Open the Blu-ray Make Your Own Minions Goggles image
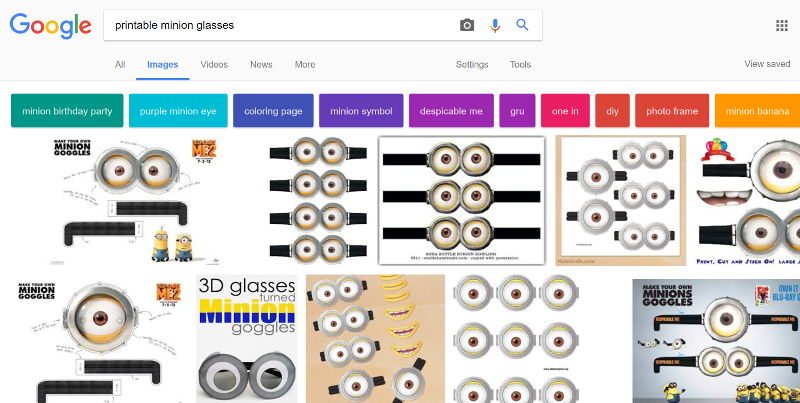Viewport: 800px width, 403px height. coord(716,341)
